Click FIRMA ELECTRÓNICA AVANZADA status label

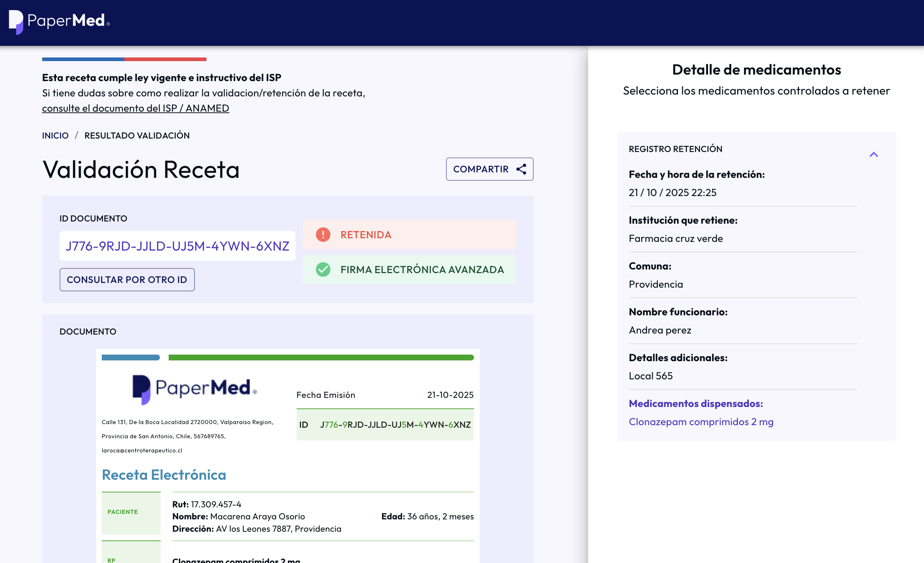point(422,270)
